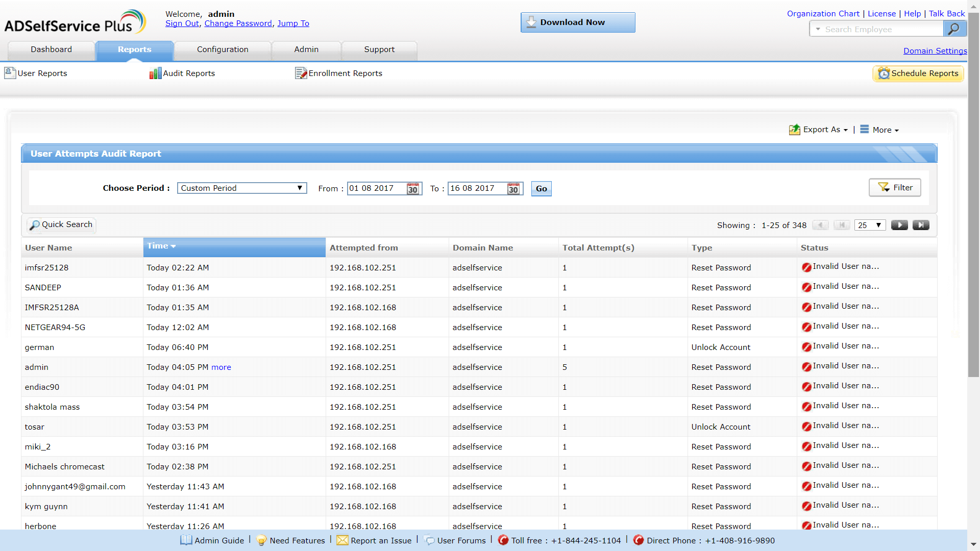Click the search employee magnifier icon
This screenshot has height=551, width=980.
pyautogui.click(x=953, y=29)
